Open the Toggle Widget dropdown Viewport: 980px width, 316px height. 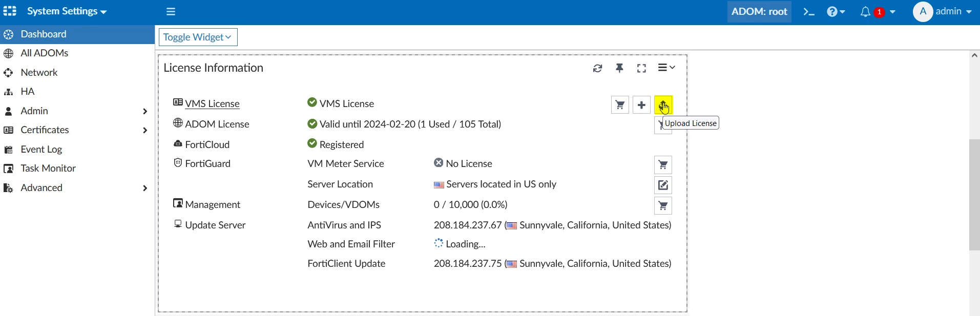(x=198, y=37)
